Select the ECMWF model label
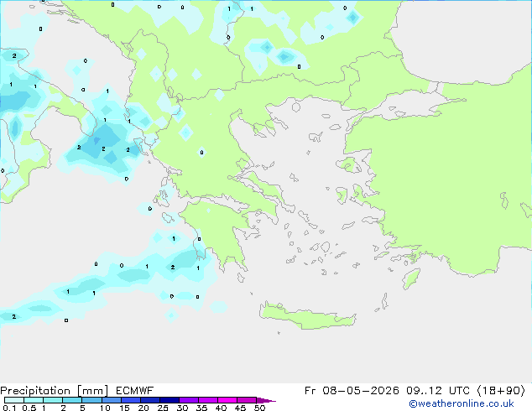This screenshot has height=411, width=532. click(135, 391)
